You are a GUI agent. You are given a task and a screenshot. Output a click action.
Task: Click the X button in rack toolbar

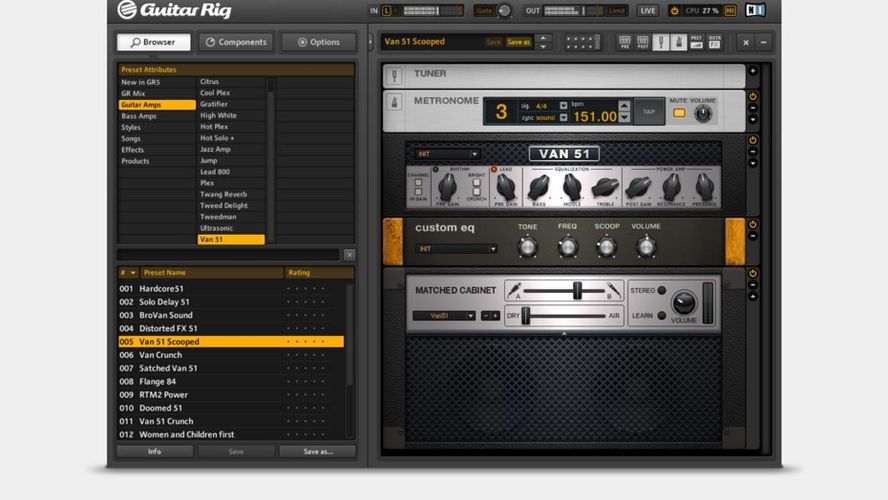tap(746, 42)
